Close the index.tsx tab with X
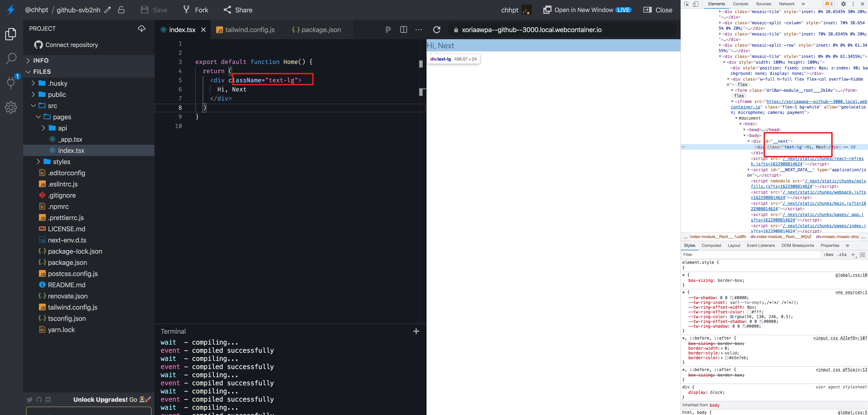 coord(204,30)
